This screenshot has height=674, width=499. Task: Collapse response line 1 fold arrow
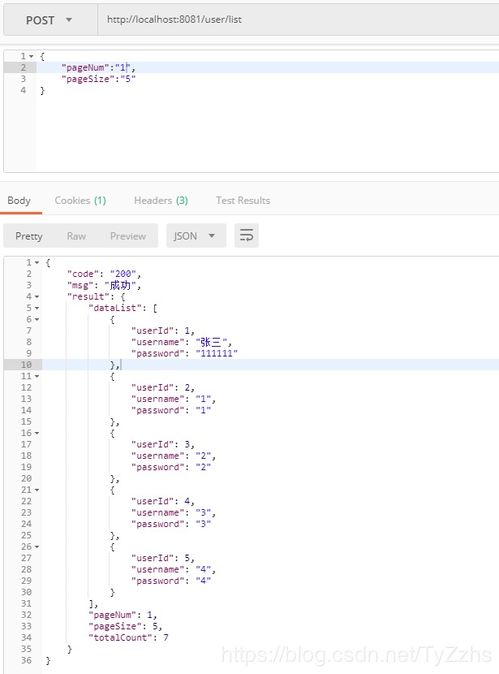coord(37,262)
